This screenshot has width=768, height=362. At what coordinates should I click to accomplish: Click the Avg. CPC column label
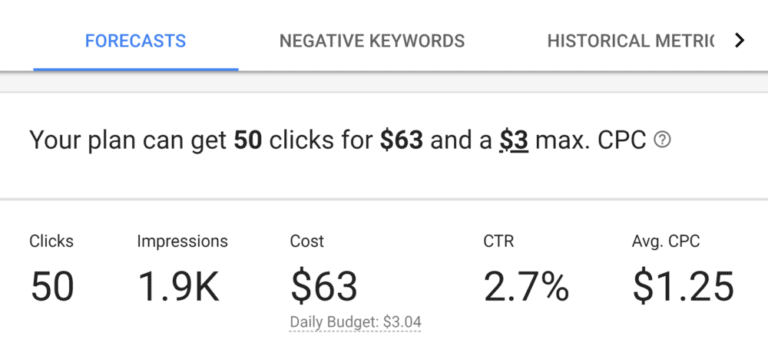coord(666,241)
